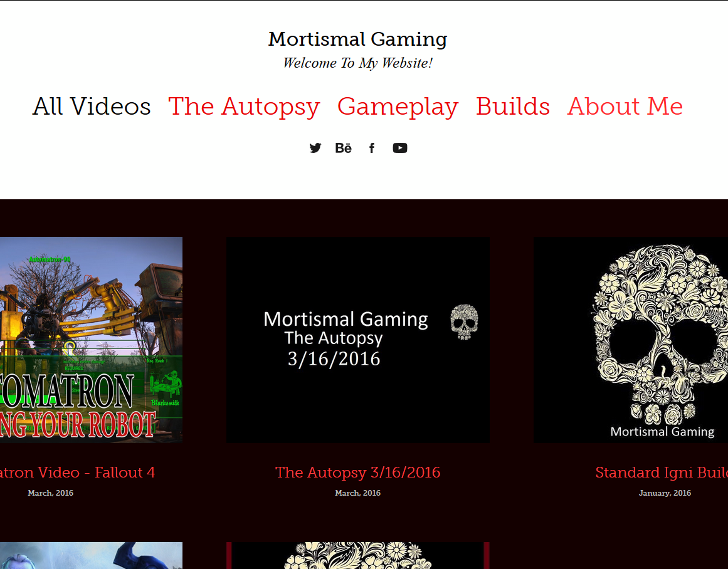View The Autopsy 3/16/2016 black thumbnail
The height and width of the screenshot is (569, 728).
(x=358, y=340)
